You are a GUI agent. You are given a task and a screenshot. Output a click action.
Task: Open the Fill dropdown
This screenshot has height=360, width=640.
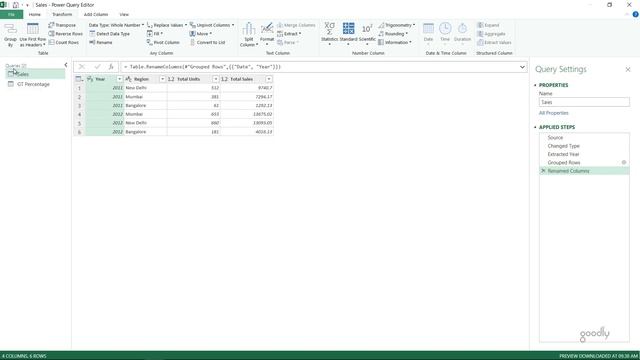pos(155,34)
